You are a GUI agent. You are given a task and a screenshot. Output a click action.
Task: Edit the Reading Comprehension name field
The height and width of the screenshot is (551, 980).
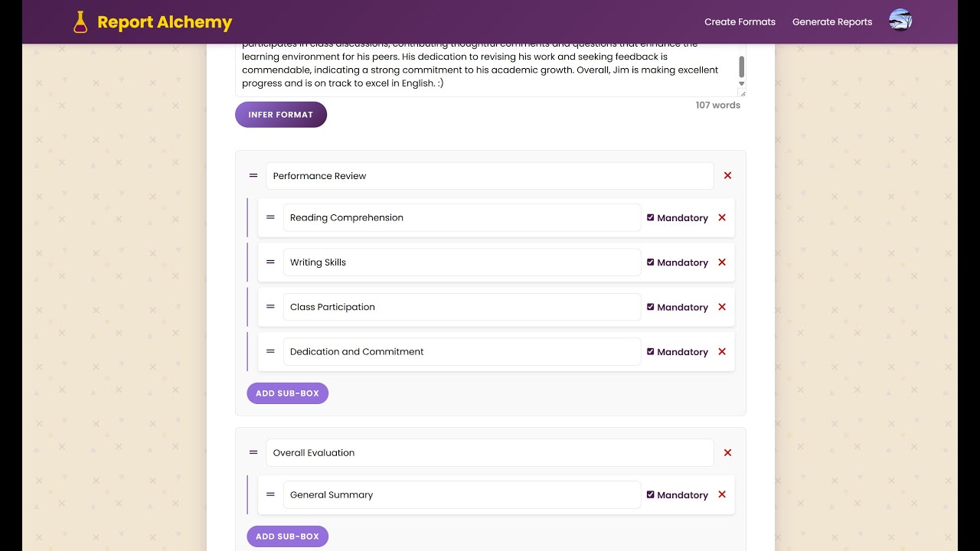[x=462, y=217]
